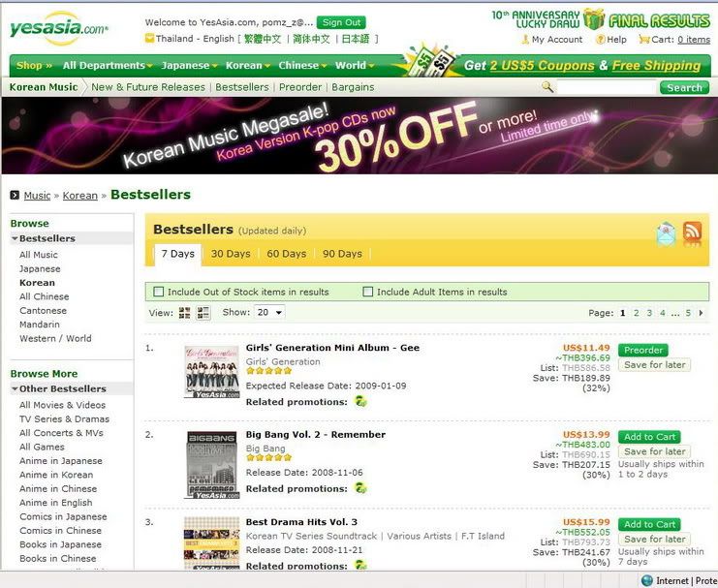This screenshot has width=718, height=588.
Task: Save Gee album for later
Action: tap(654, 365)
